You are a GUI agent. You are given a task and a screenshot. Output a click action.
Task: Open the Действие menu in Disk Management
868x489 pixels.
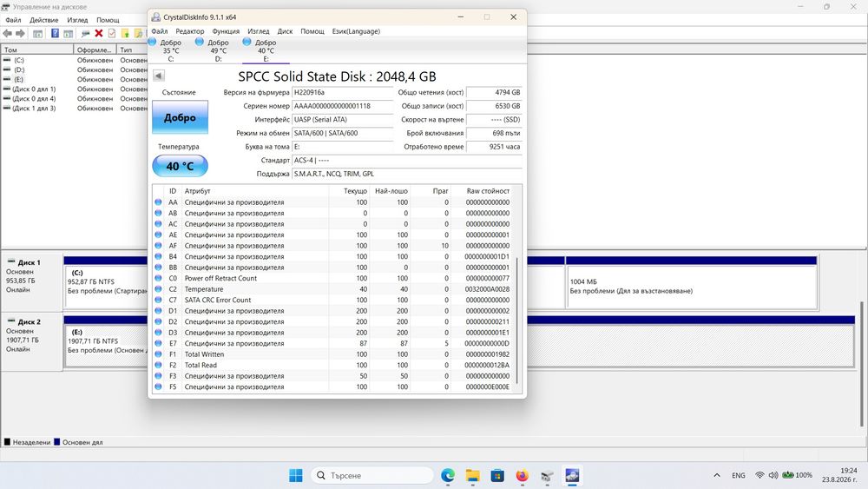click(43, 20)
